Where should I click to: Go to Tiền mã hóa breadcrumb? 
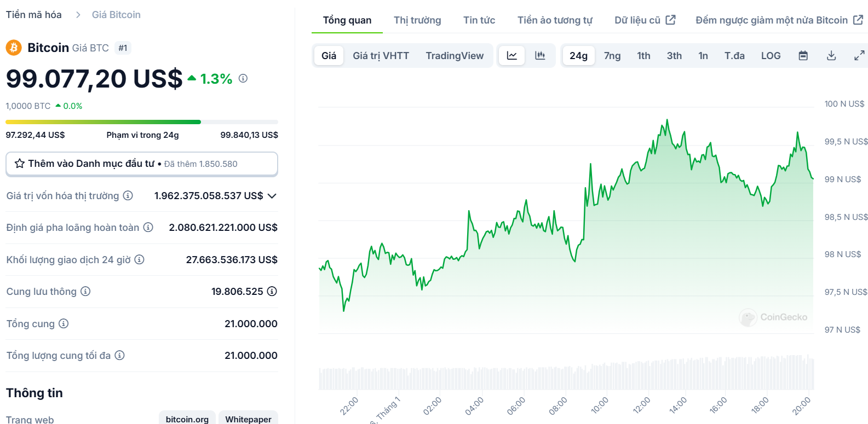tap(34, 15)
